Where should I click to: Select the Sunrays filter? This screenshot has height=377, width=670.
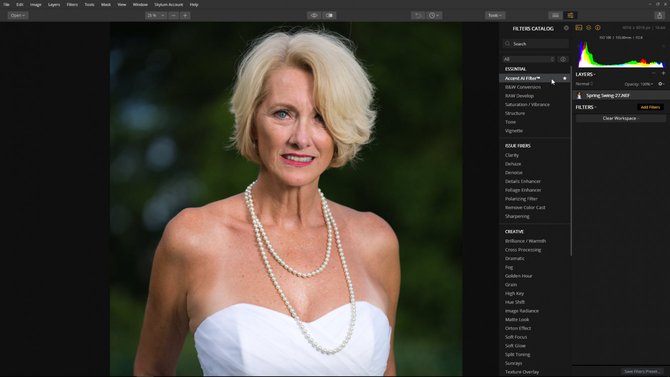pos(513,363)
